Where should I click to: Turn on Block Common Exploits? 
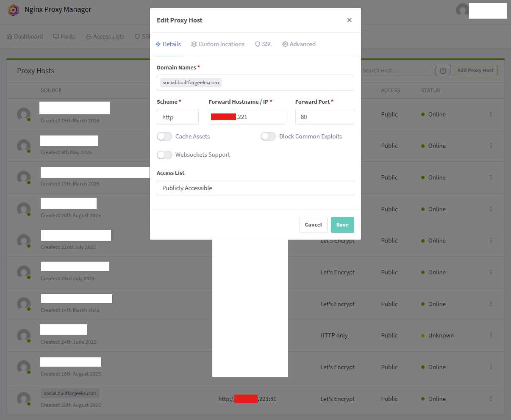click(x=268, y=136)
